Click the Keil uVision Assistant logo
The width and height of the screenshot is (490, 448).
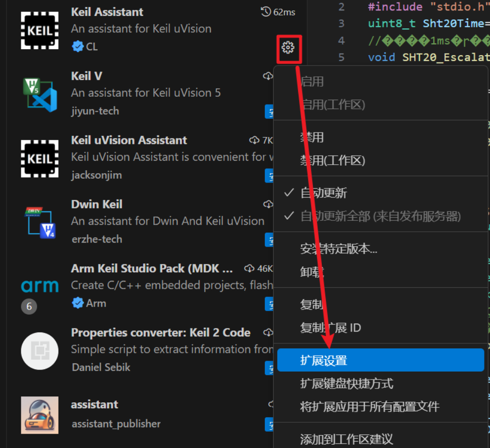pyautogui.click(x=40, y=159)
